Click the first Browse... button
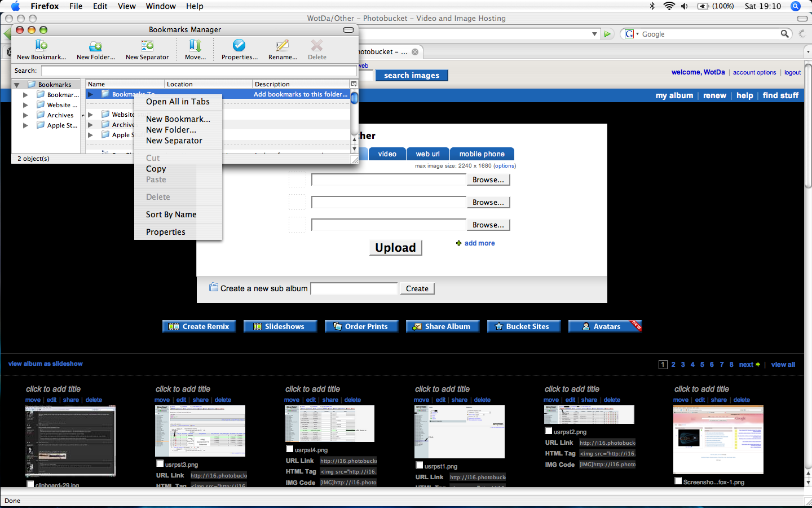812x508 pixels. click(x=488, y=179)
